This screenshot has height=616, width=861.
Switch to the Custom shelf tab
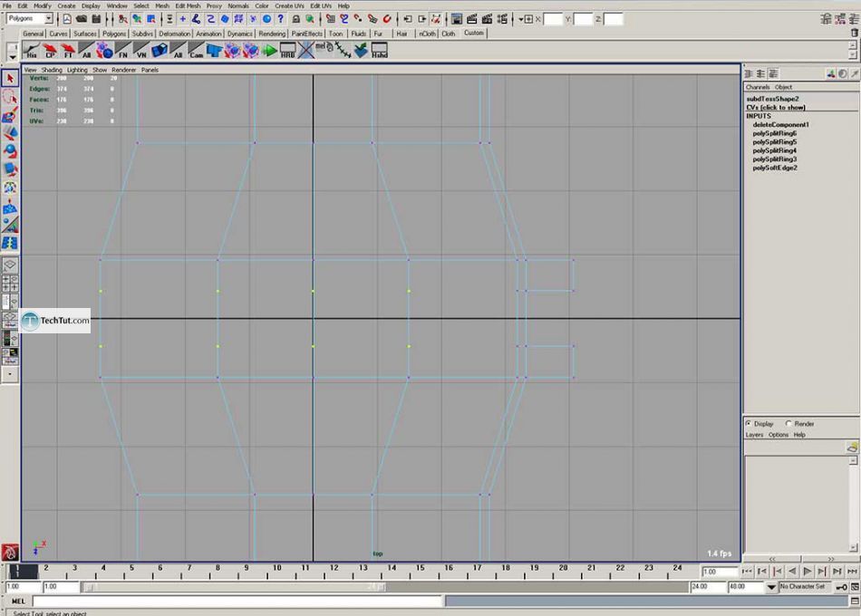(x=474, y=33)
